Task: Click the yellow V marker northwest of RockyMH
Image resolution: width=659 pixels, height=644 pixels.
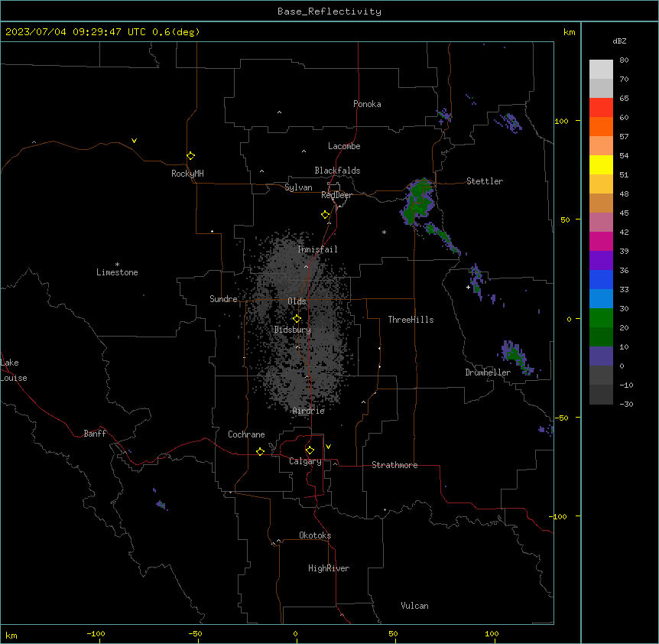Action: (x=134, y=141)
